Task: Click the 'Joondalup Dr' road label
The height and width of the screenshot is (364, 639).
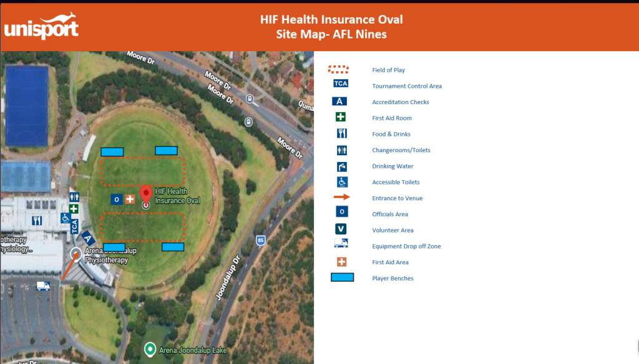Action: [228, 278]
